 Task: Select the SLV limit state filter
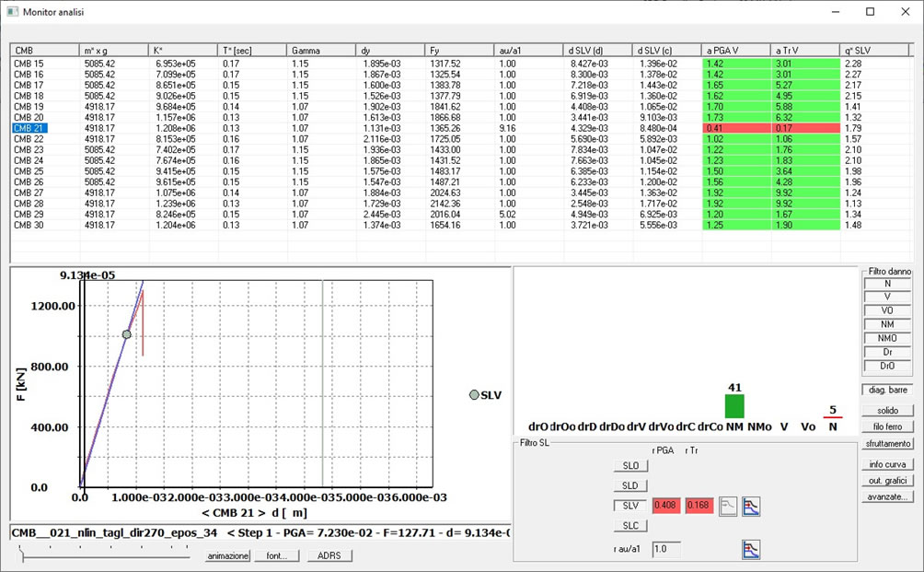630,506
